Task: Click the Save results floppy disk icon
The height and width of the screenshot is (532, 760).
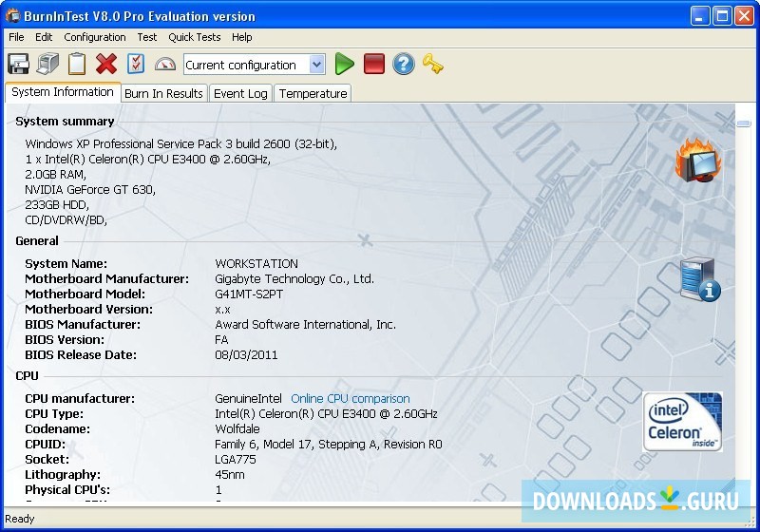Action: [18, 64]
